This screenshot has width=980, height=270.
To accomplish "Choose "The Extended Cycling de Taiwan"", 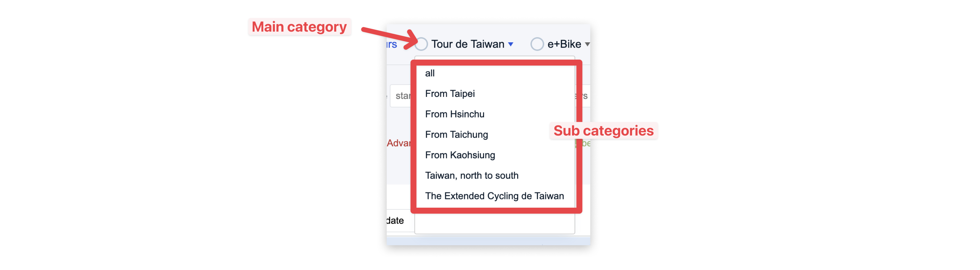I will coord(494,196).
